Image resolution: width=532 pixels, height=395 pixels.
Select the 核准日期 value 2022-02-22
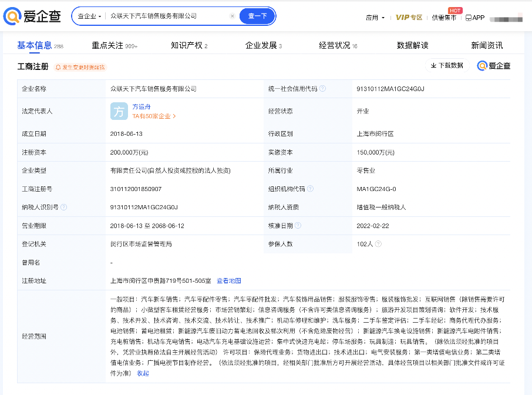[372, 226]
